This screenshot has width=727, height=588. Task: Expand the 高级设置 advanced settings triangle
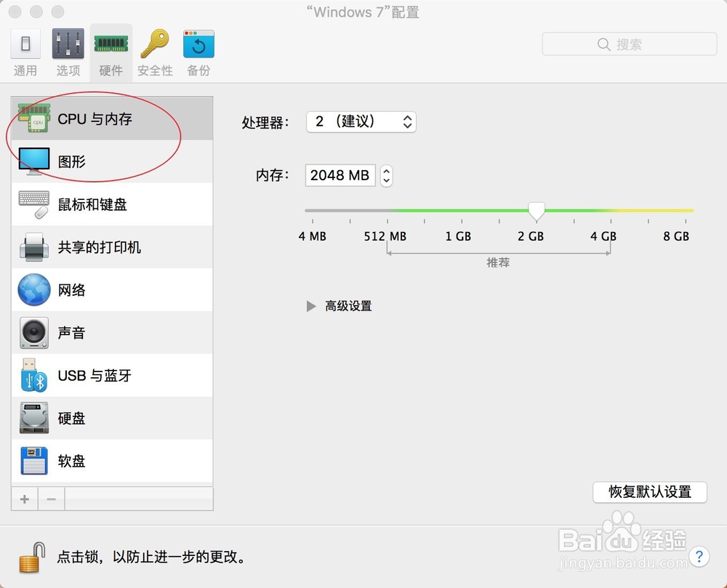click(x=311, y=306)
